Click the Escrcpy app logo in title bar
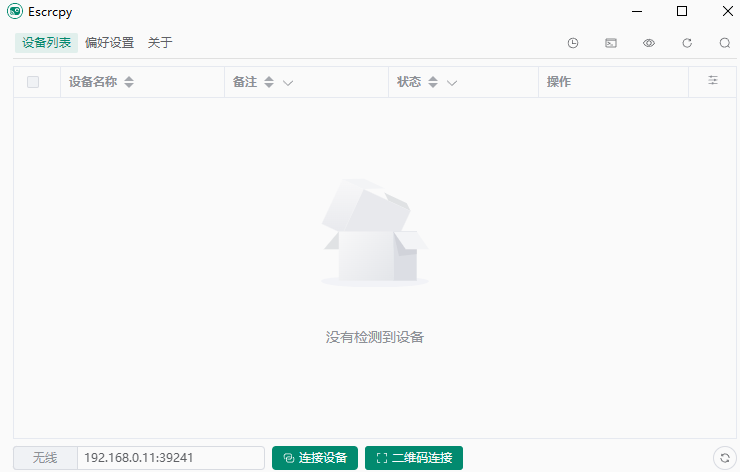This screenshot has height=472, width=740. 15,12
